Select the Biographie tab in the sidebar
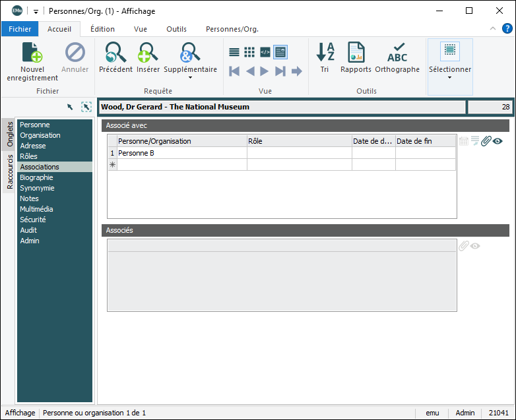Viewport: 516px width, 420px height. pos(36,177)
